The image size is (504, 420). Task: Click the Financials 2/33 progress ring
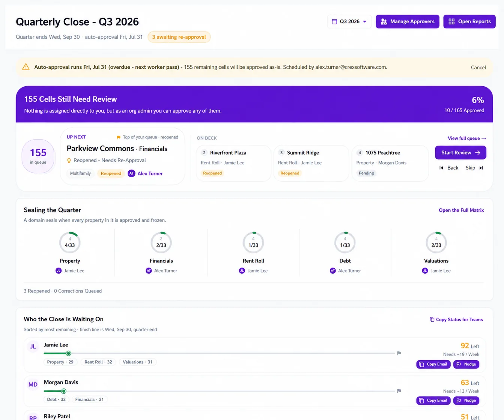(161, 242)
